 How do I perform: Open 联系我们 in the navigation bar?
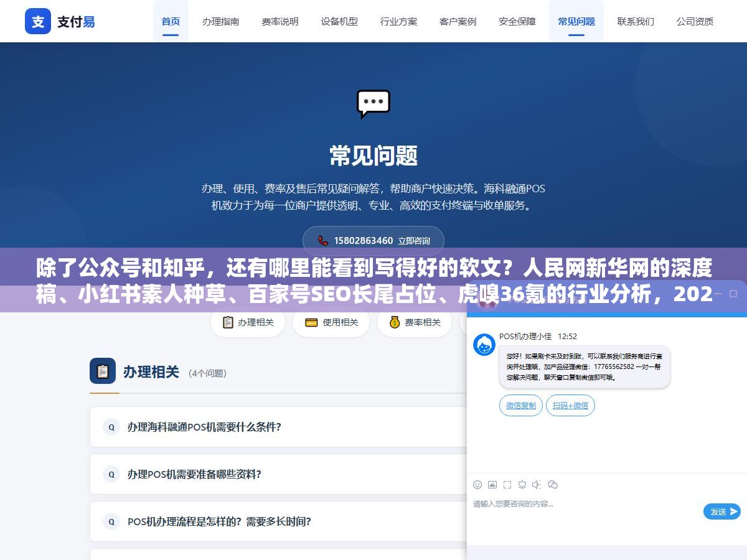[636, 21]
